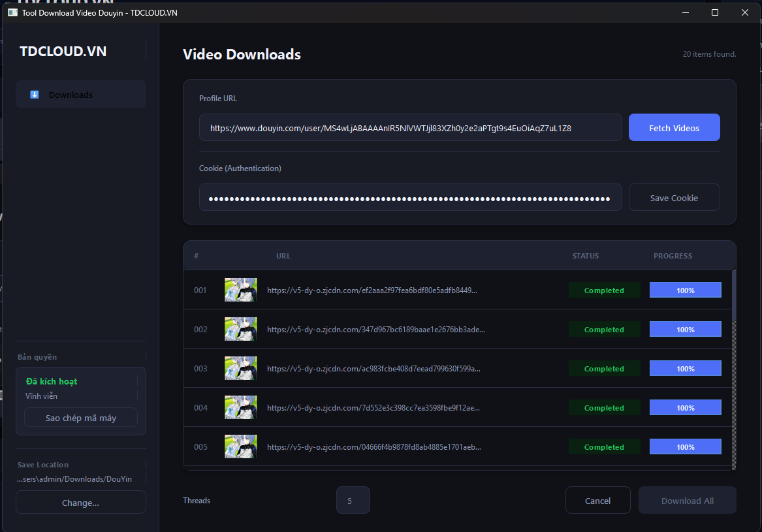Click the app icon in the title bar
762x532 pixels.
[12, 12]
